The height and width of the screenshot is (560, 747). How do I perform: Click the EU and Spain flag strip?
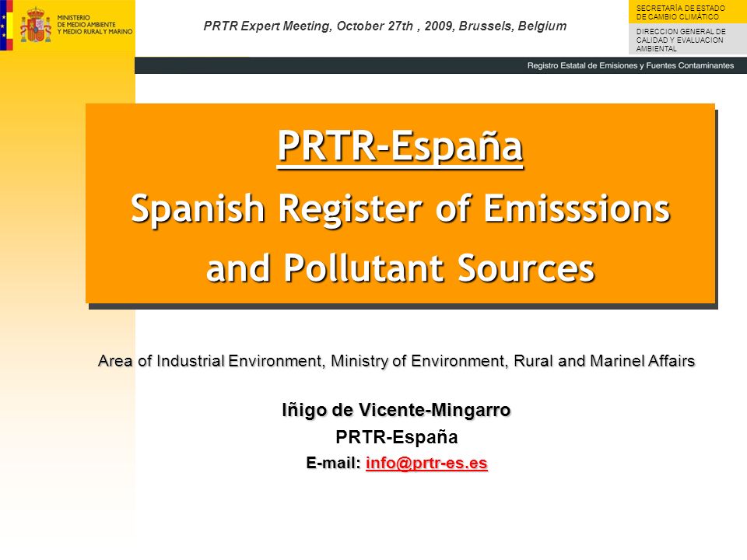pos(6,25)
